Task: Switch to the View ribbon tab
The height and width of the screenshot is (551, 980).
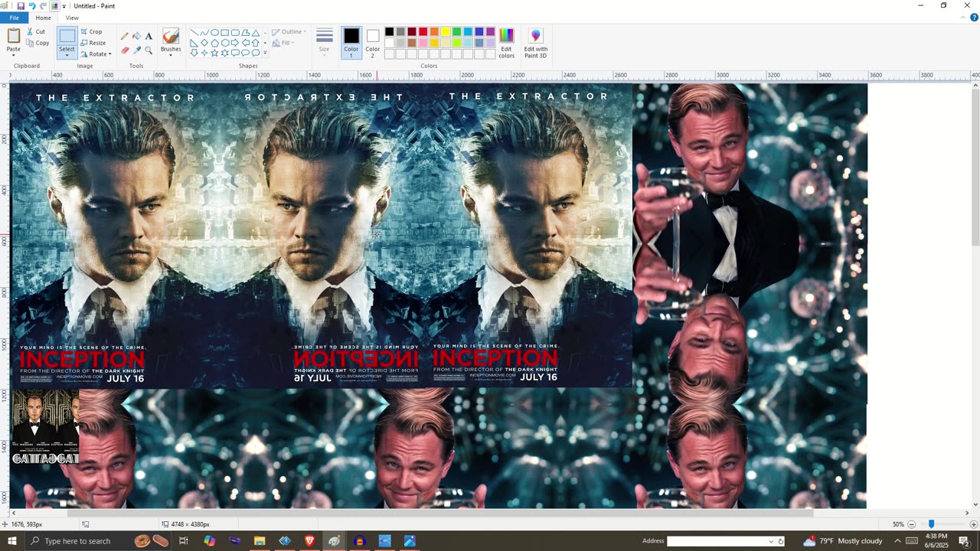Action: 72,18
